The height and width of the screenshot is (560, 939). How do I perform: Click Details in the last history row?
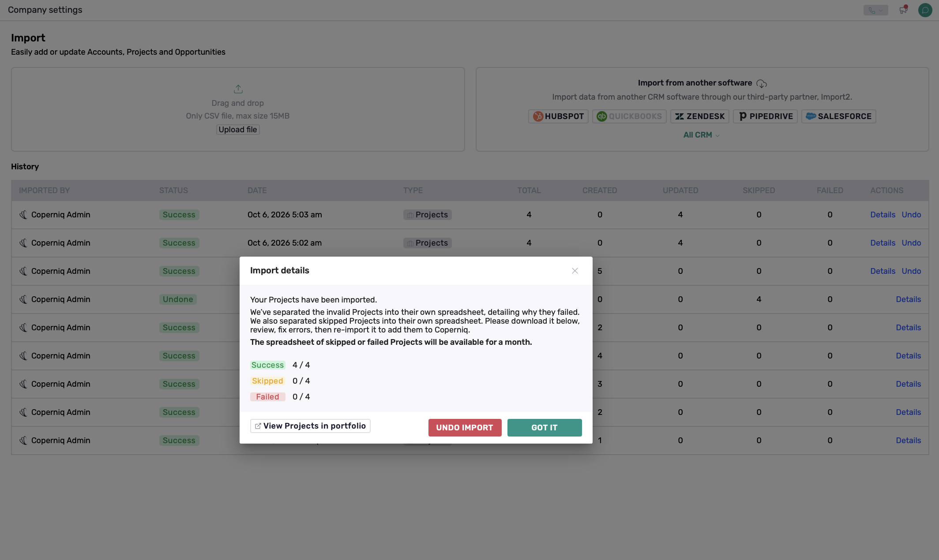click(908, 441)
